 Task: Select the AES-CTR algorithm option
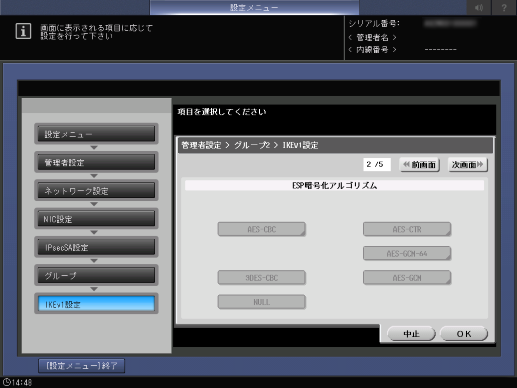407,229
